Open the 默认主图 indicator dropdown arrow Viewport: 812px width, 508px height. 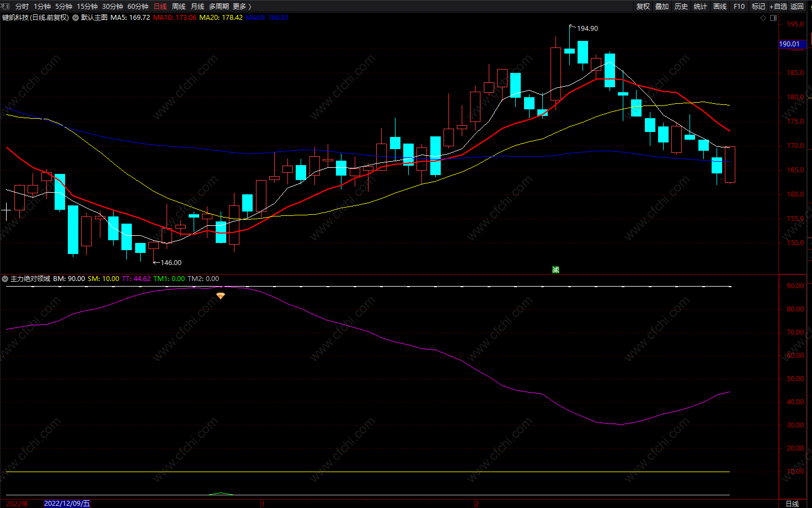tap(76, 18)
